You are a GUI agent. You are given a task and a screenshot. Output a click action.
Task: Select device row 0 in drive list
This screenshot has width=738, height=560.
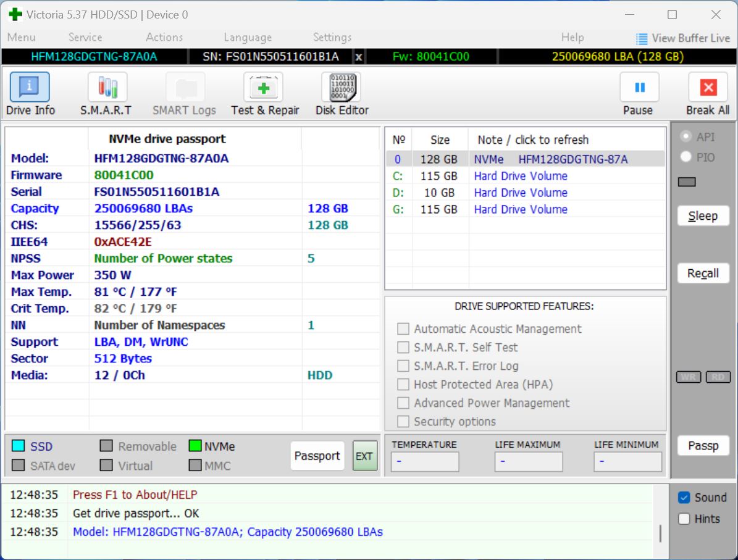click(x=525, y=159)
